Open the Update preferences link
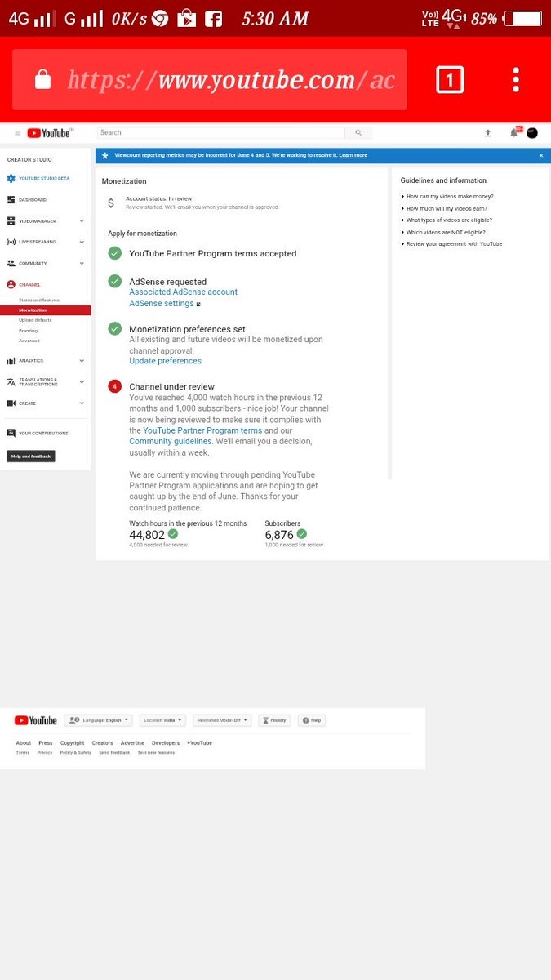The height and width of the screenshot is (980, 551). coord(165,361)
